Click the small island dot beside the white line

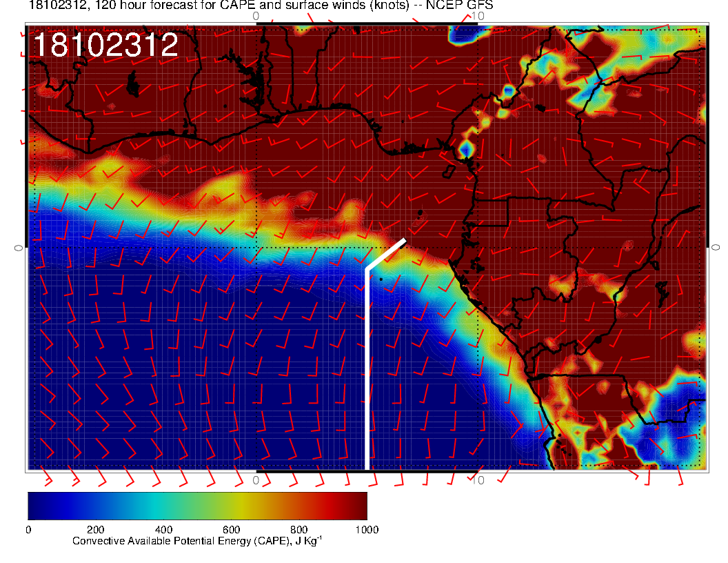[381, 279]
